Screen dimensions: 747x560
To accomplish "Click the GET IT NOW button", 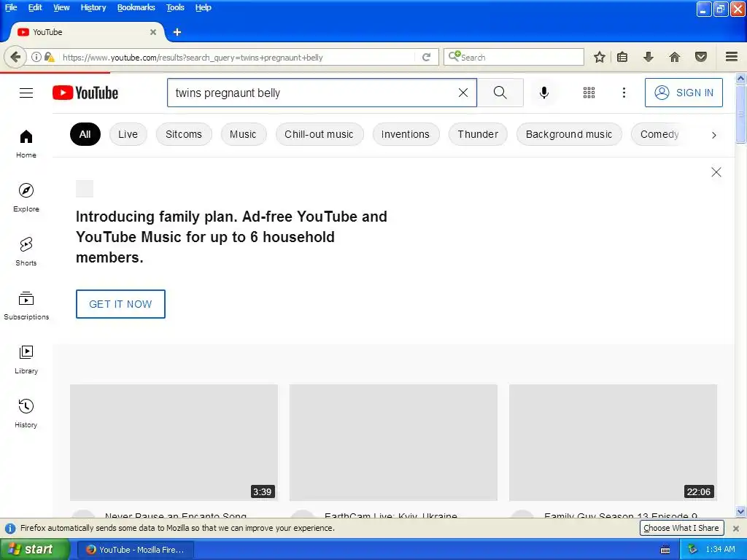I will (x=120, y=304).
